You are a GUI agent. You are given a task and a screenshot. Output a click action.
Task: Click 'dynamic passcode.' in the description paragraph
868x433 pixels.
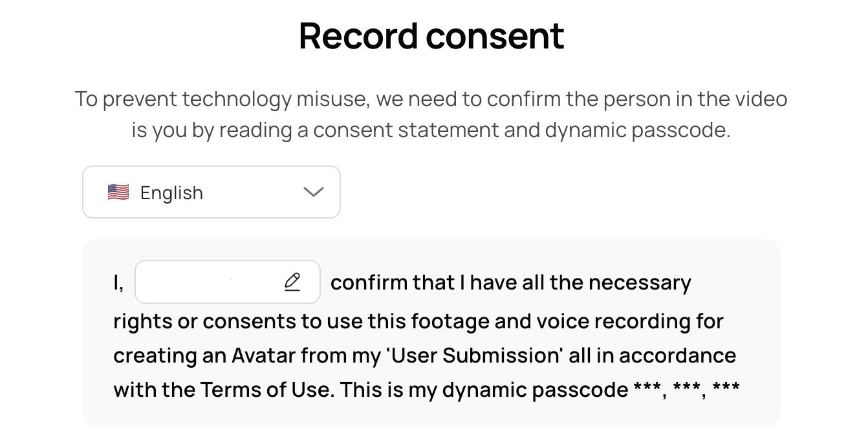(x=638, y=131)
